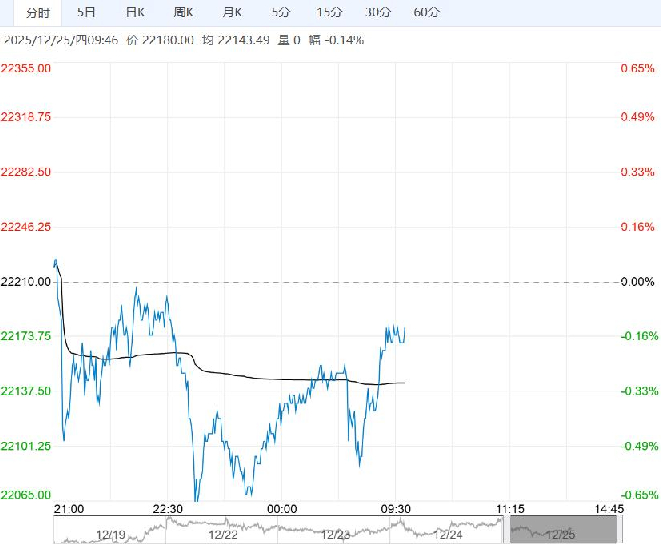Open the 日K daily candlestick tab
The width and height of the screenshot is (661, 546).
coord(135,13)
